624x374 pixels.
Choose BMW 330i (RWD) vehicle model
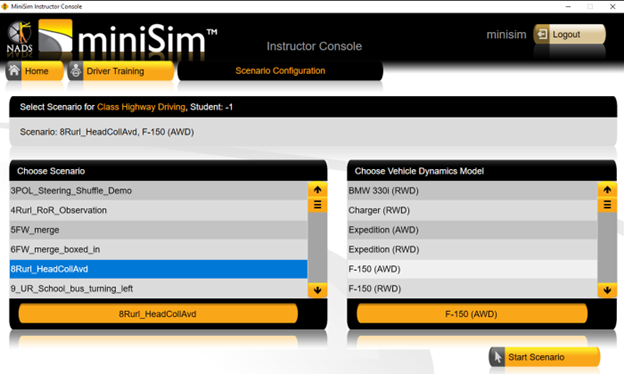tap(472, 191)
